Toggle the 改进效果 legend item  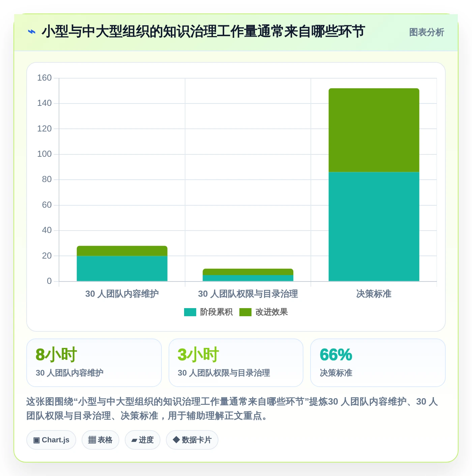coord(264,312)
